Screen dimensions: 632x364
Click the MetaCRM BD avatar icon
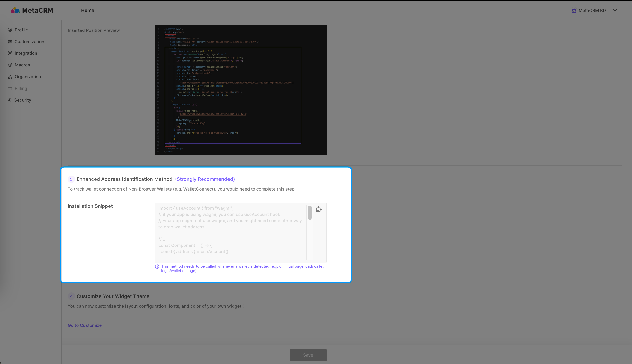pos(574,11)
